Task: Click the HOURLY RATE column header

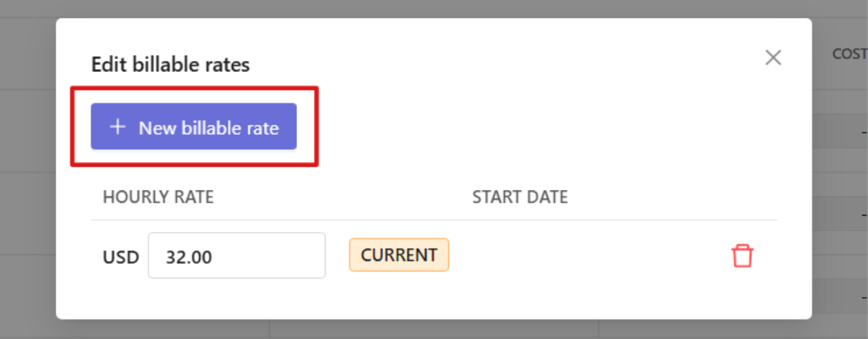Action: point(158,197)
